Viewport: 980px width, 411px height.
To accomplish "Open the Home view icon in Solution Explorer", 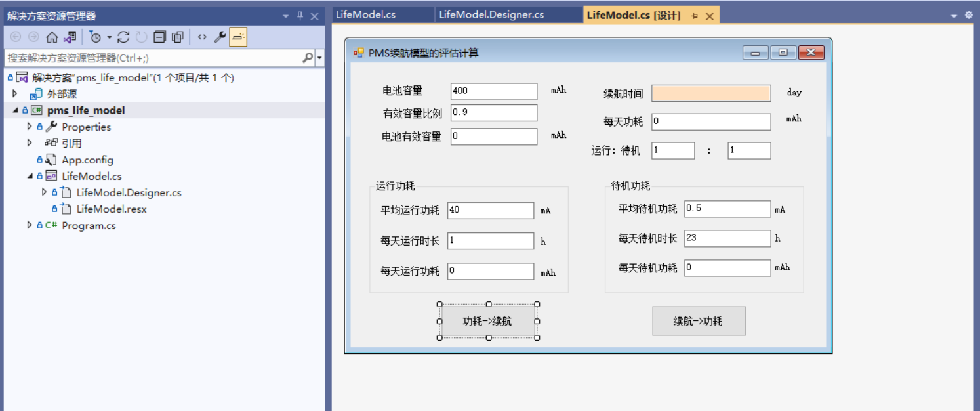I will pos(52,37).
